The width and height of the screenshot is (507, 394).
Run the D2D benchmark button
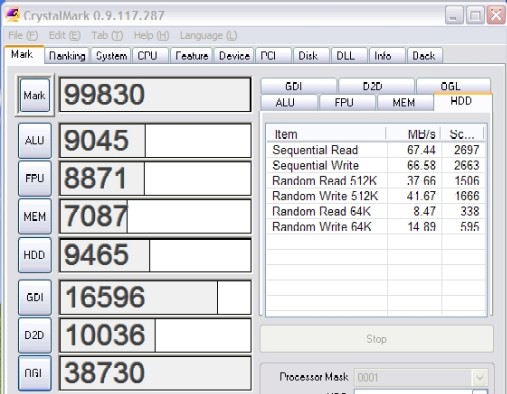click(x=35, y=335)
